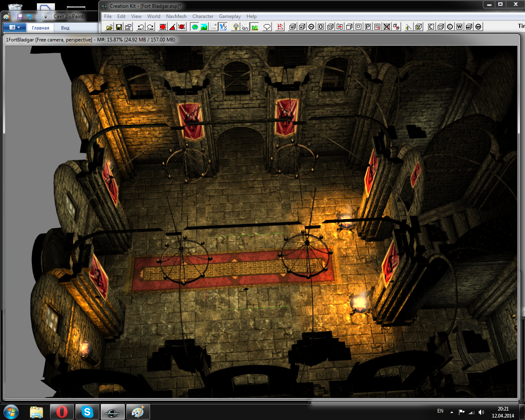
Task: Open the File menu
Action: (x=108, y=16)
